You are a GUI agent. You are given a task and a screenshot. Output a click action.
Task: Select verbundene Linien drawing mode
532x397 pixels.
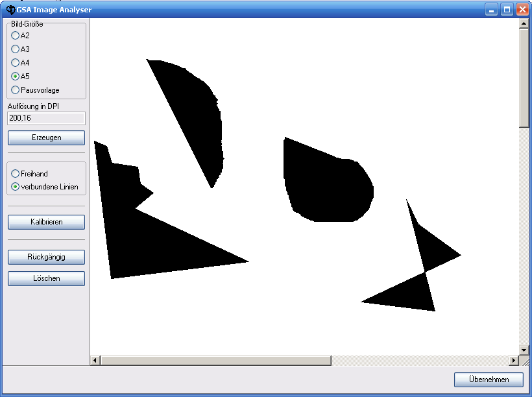tap(16, 187)
